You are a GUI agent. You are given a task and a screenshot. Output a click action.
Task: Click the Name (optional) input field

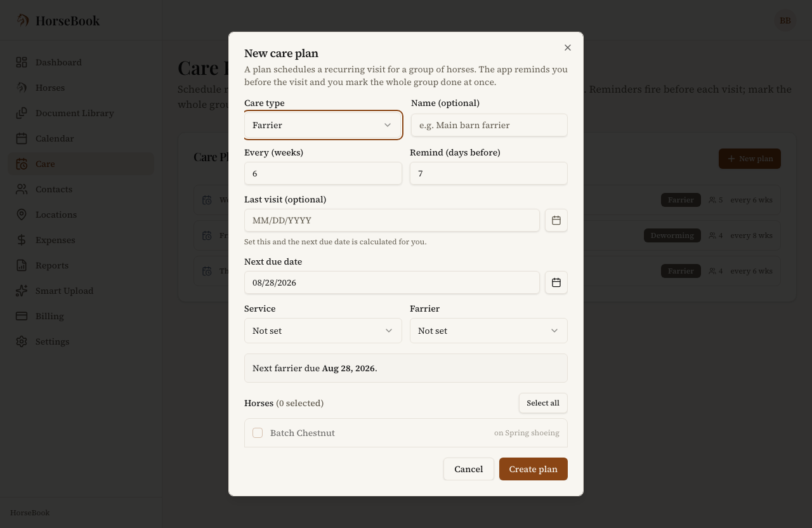click(489, 125)
